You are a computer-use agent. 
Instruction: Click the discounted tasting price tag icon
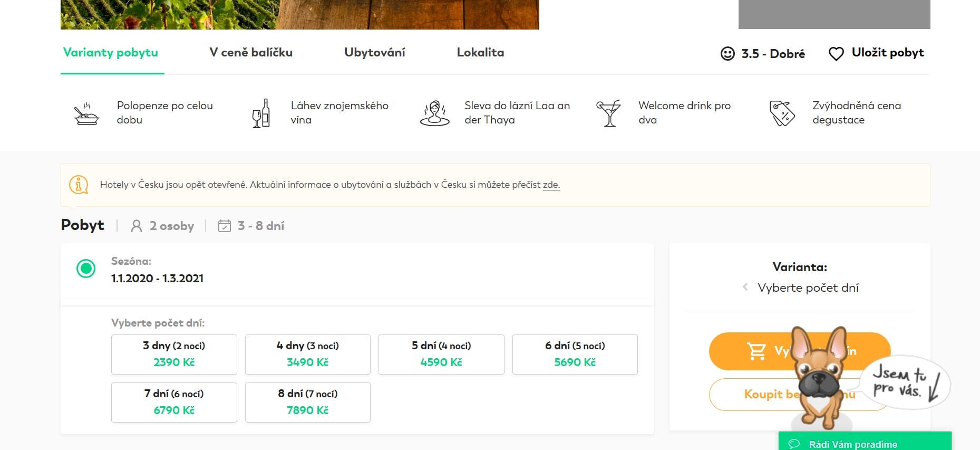(782, 113)
